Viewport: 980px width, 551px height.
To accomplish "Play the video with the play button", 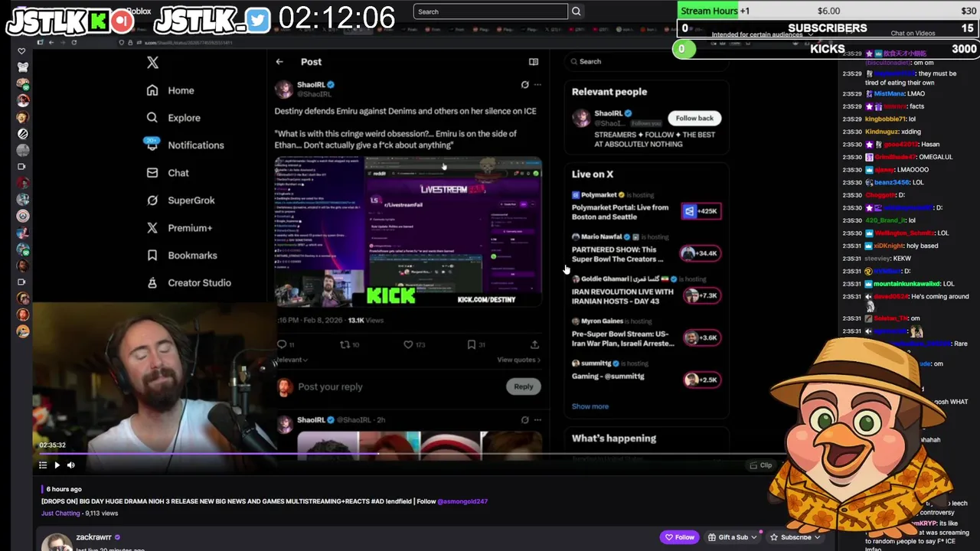I will [x=57, y=465].
